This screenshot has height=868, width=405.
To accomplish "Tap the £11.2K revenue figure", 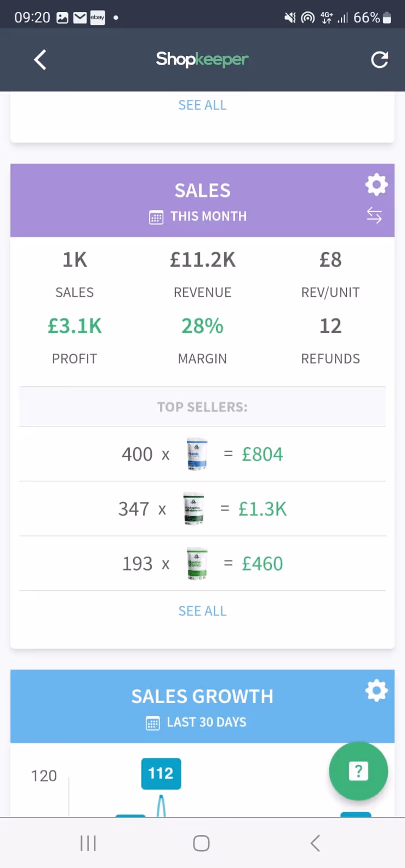I will [x=202, y=260].
